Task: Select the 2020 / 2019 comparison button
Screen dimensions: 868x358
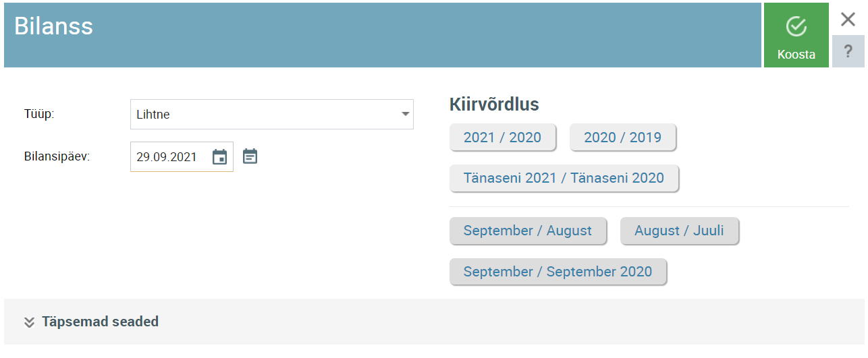Action: [x=623, y=138]
